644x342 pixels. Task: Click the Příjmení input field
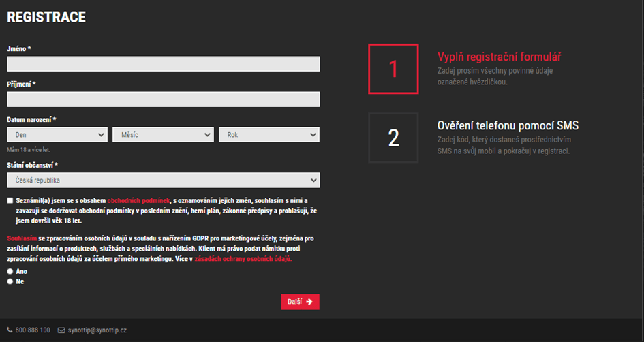coord(164,99)
